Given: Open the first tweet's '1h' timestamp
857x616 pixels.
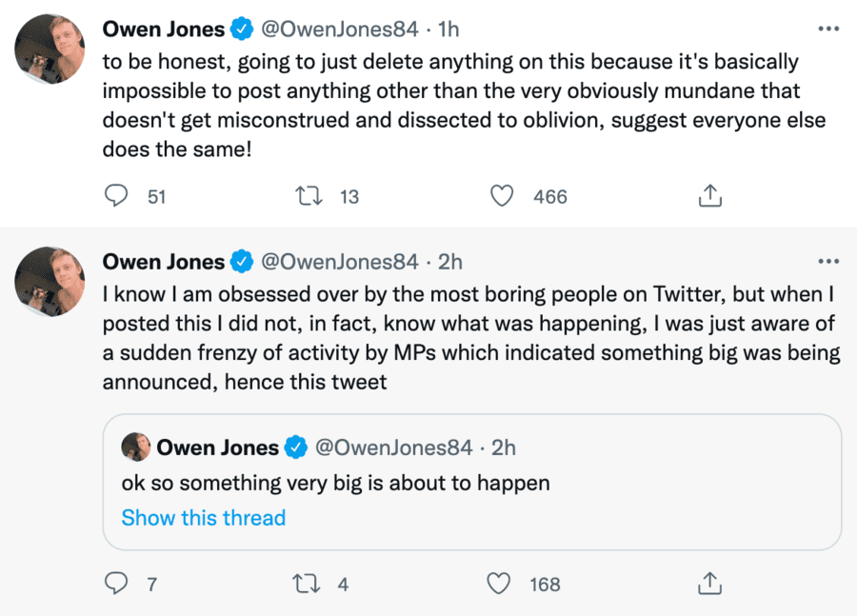Looking at the screenshot, I should [x=448, y=30].
